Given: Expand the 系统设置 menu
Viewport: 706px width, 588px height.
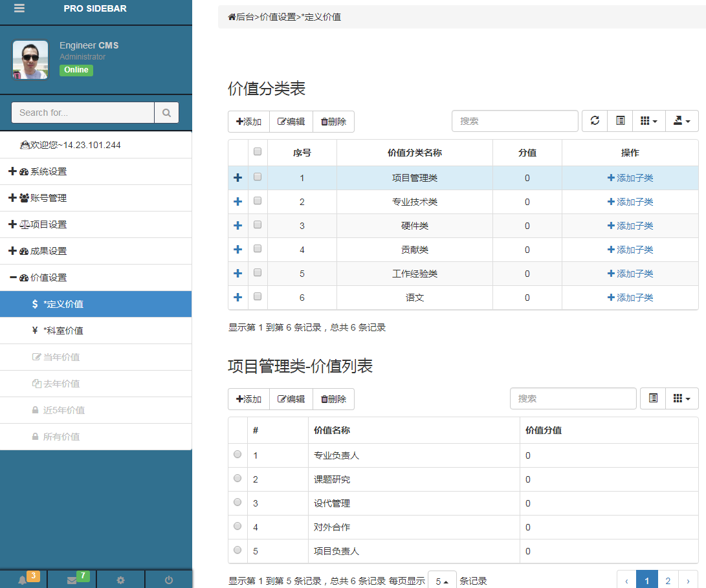Looking at the screenshot, I should click(x=96, y=171).
